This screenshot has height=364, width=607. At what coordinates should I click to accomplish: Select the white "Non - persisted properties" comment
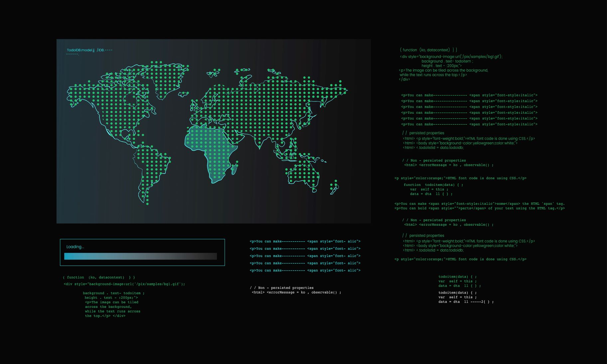coord(282,288)
